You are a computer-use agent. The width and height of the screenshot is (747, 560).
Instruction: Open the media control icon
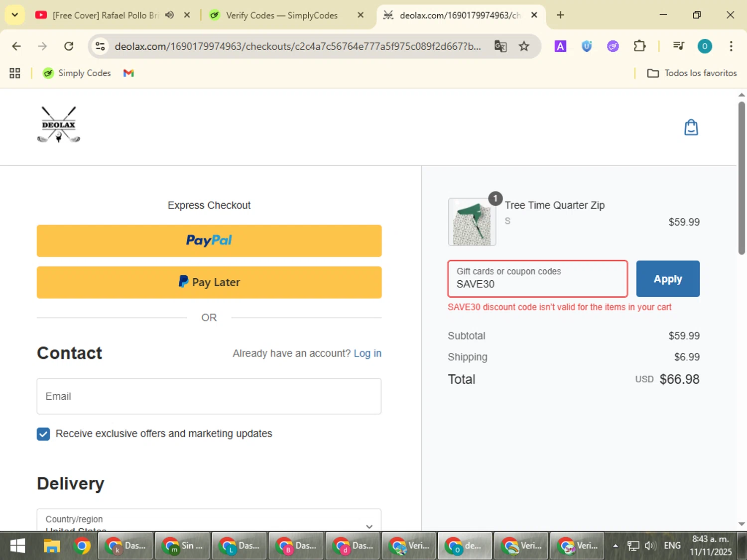point(678,46)
